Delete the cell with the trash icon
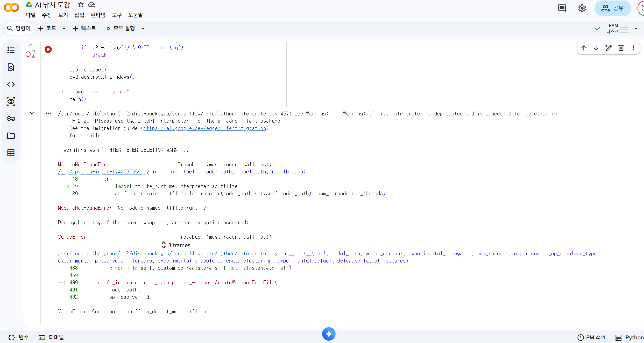This screenshot has height=343, width=644. (621, 48)
